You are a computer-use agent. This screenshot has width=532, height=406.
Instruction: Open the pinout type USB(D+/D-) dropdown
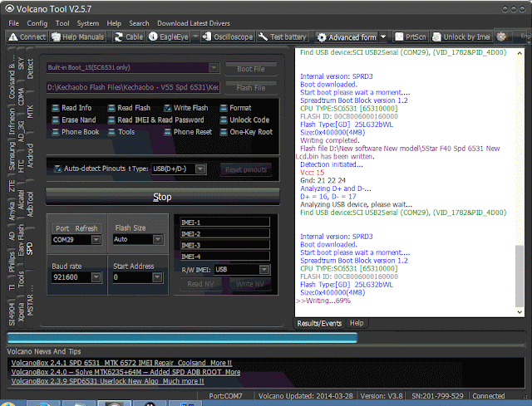click(x=200, y=169)
